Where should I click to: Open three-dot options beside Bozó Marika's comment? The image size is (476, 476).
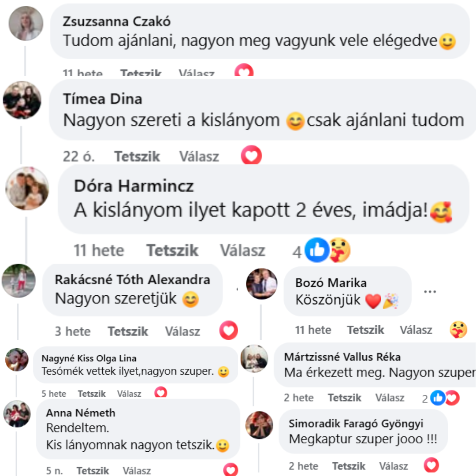tap(430, 292)
